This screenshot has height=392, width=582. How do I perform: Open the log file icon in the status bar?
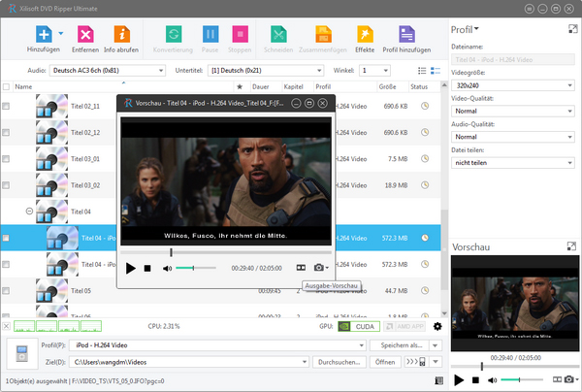[x=438, y=381]
